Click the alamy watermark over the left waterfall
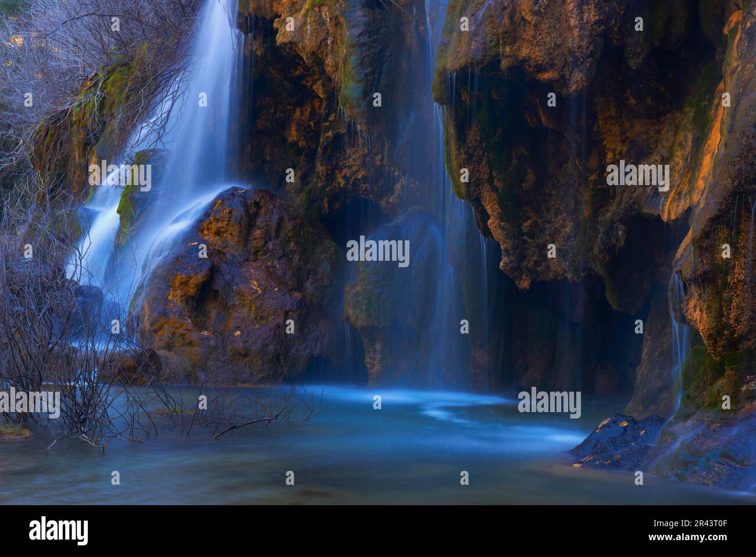The image size is (756, 557). click(x=120, y=176)
